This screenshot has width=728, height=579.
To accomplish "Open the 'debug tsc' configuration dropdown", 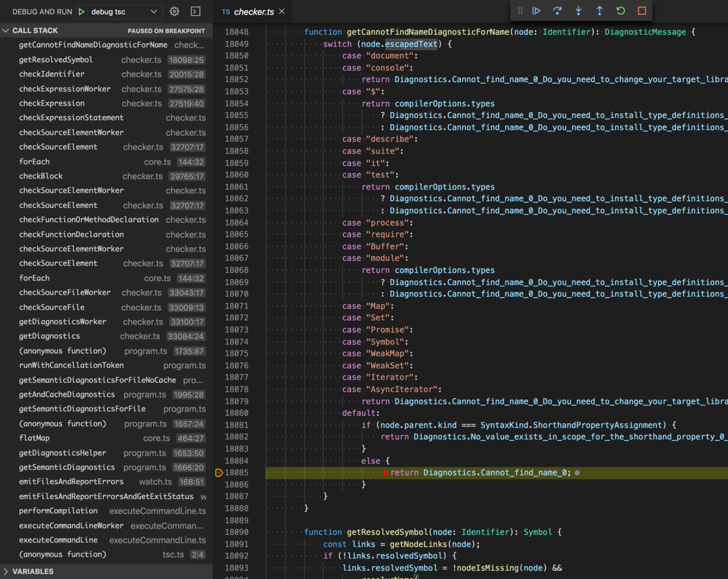I will pyautogui.click(x=124, y=12).
